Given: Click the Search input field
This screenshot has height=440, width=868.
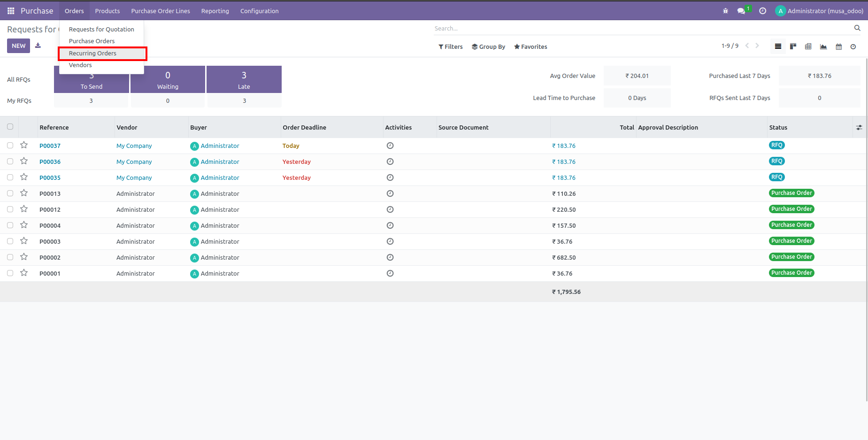Looking at the screenshot, I should [x=563, y=28].
